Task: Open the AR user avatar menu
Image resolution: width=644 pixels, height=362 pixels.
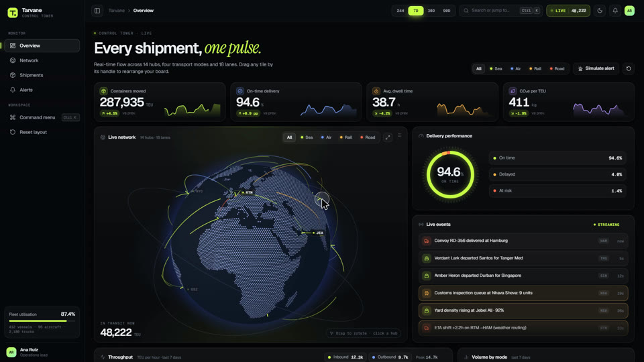Action: tap(630, 11)
